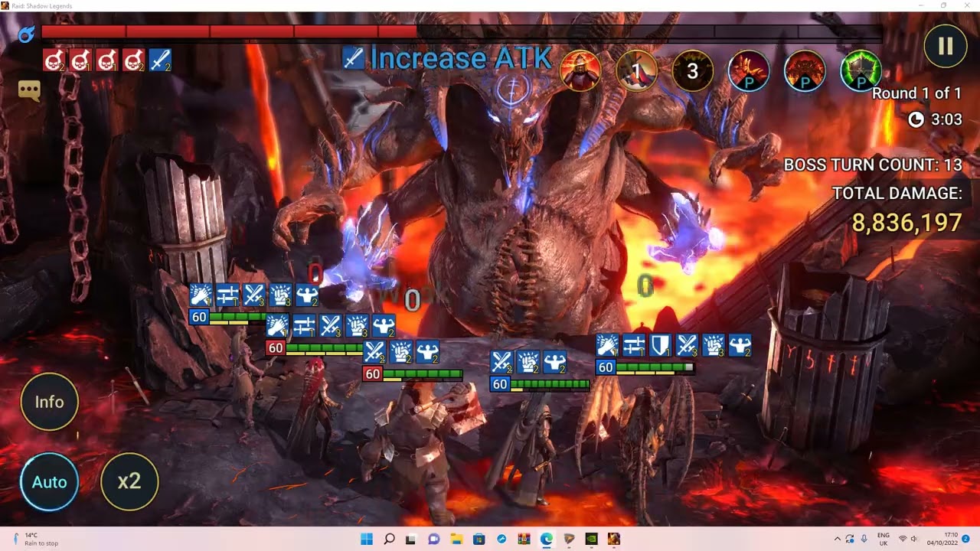Open the battle Info panel
This screenshot has height=551, width=980.
click(x=49, y=402)
